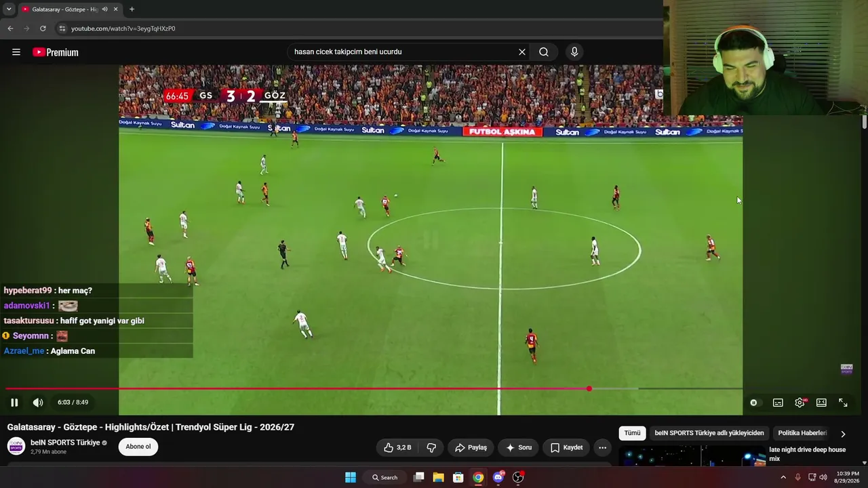Click the 6:03 / 8:49 time display

click(73, 403)
